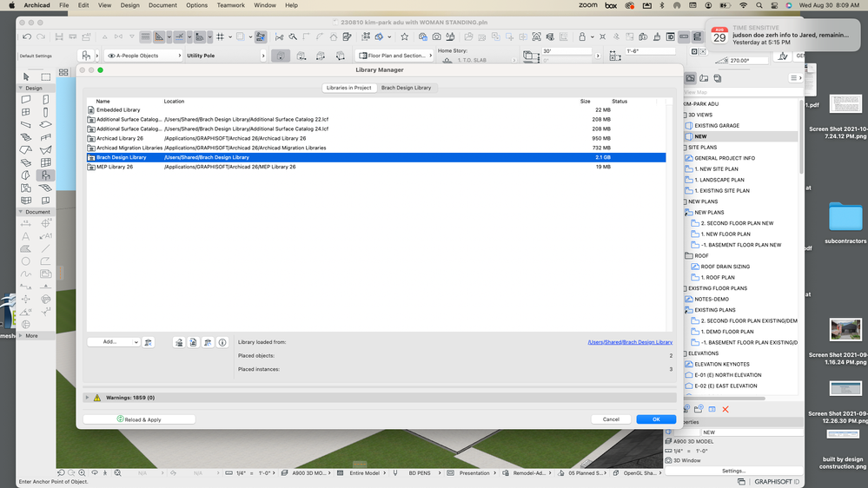Switch to Brach Design Library tab
The height and width of the screenshot is (488, 868).
[406, 88]
